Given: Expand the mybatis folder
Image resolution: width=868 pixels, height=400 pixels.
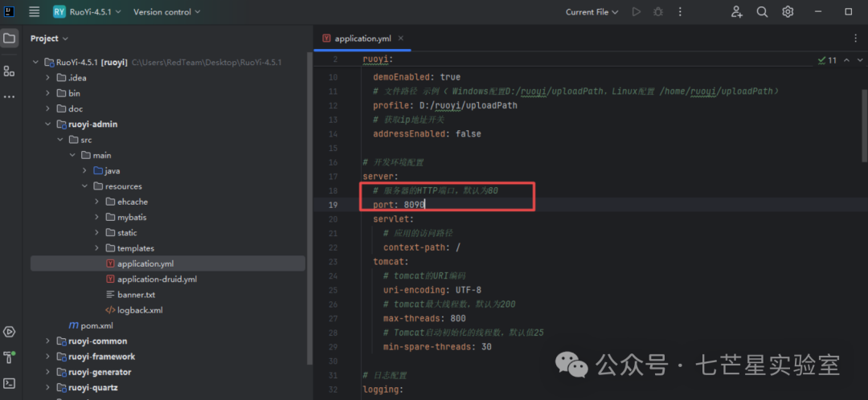Looking at the screenshot, I should tap(97, 217).
